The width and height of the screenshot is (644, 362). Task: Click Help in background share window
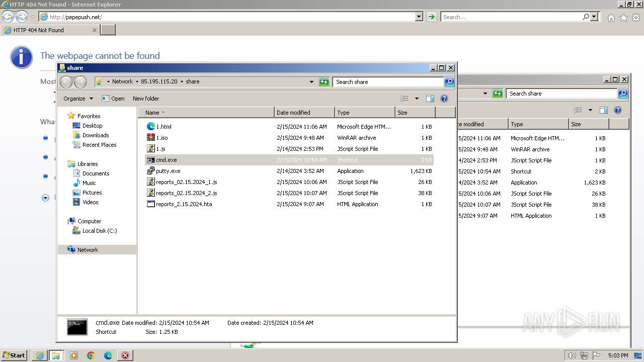[x=618, y=110]
